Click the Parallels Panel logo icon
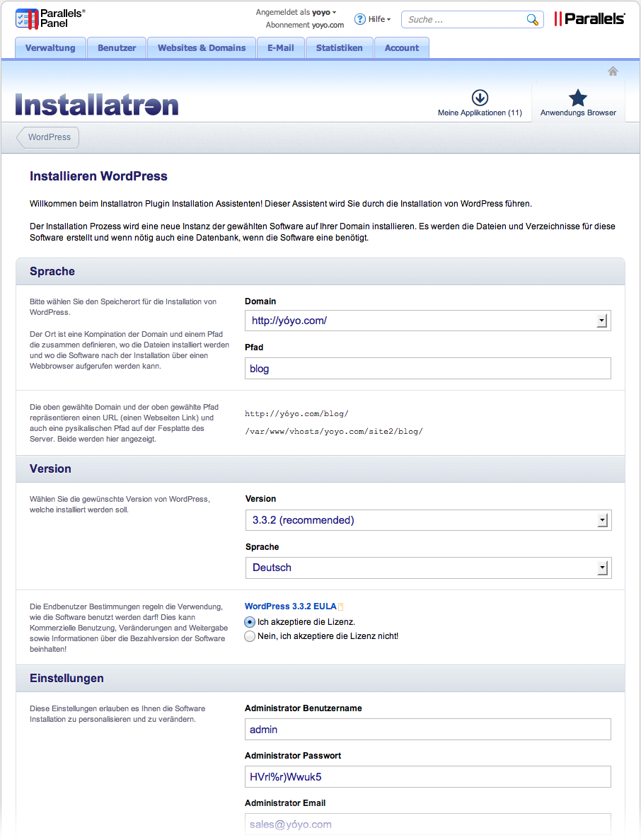This screenshot has height=840, width=641. (27, 18)
